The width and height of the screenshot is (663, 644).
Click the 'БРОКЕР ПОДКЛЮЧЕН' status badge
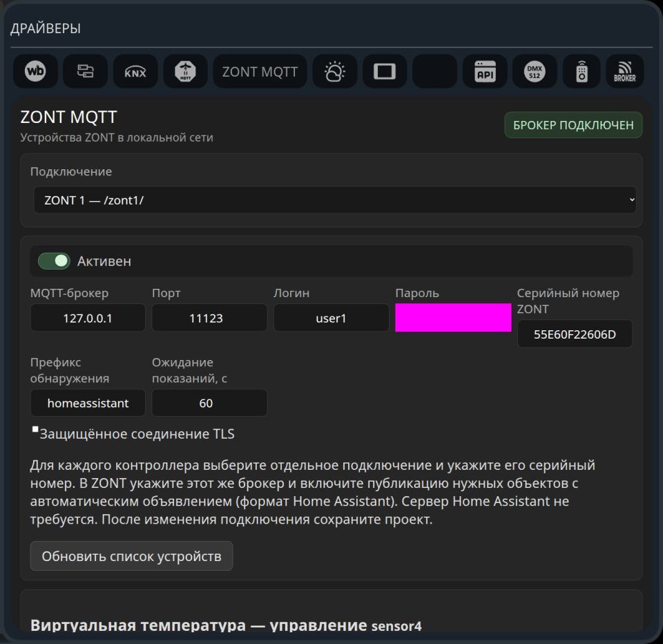point(573,125)
